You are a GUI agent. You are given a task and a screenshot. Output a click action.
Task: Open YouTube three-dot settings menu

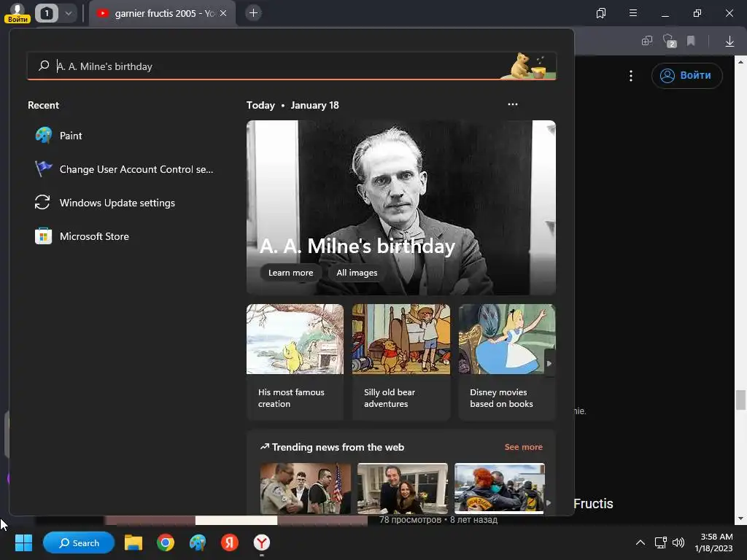click(x=631, y=76)
